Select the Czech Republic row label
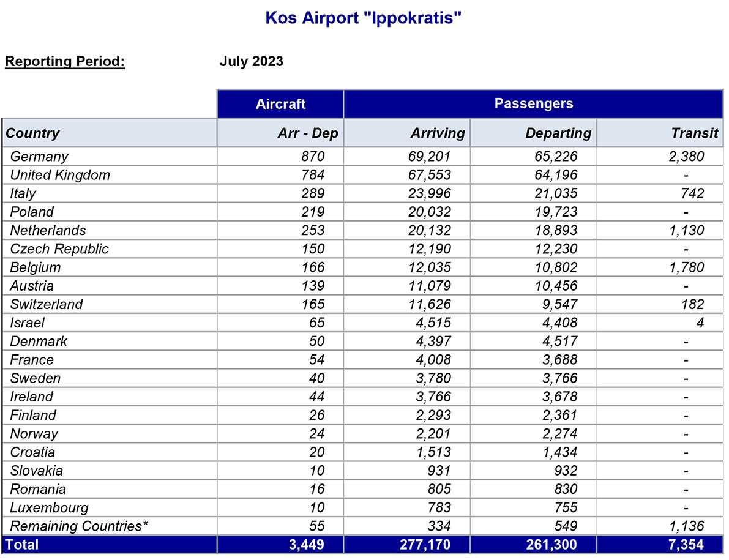 [59, 248]
